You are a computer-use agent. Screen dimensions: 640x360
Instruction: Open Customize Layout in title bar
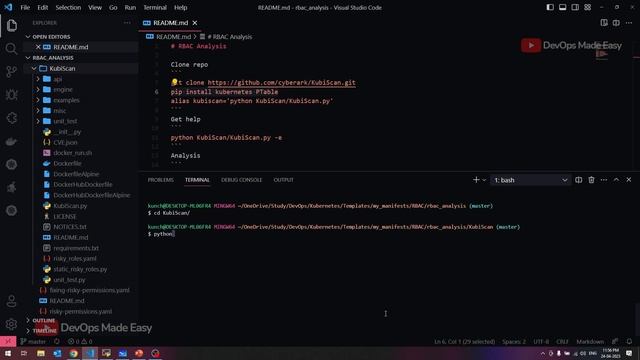pos(587,7)
